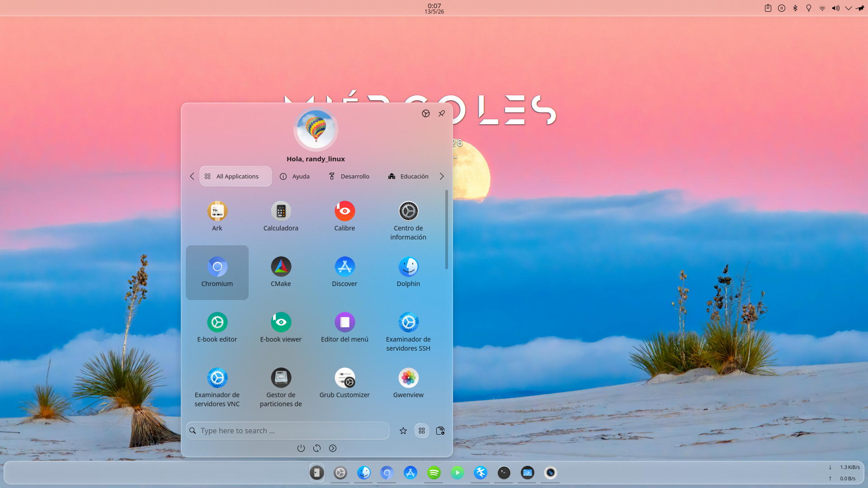Open Spotify from the dock

point(434,473)
